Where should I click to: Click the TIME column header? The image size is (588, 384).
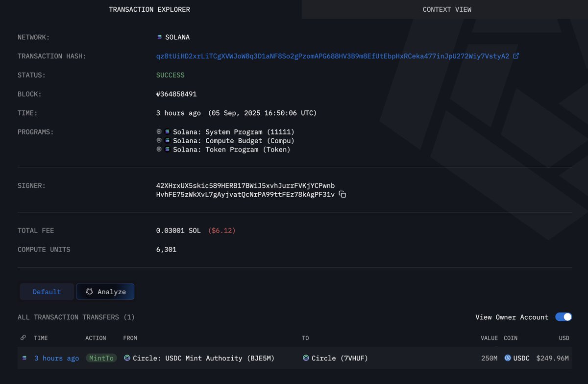click(41, 338)
